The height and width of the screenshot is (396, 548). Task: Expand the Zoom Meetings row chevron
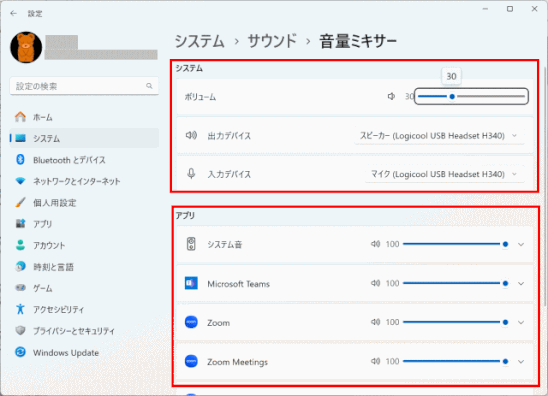tap(521, 361)
